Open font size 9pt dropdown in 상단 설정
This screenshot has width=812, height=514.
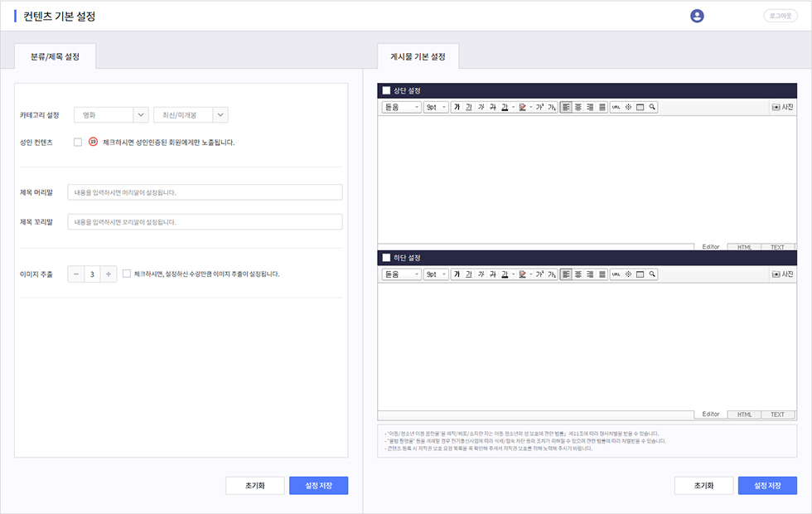[436, 107]
